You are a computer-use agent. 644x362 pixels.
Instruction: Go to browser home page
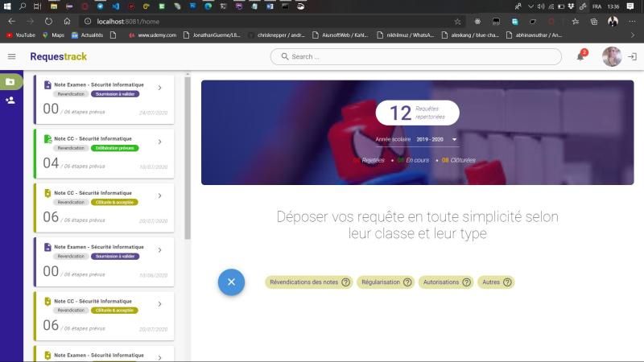67,22
